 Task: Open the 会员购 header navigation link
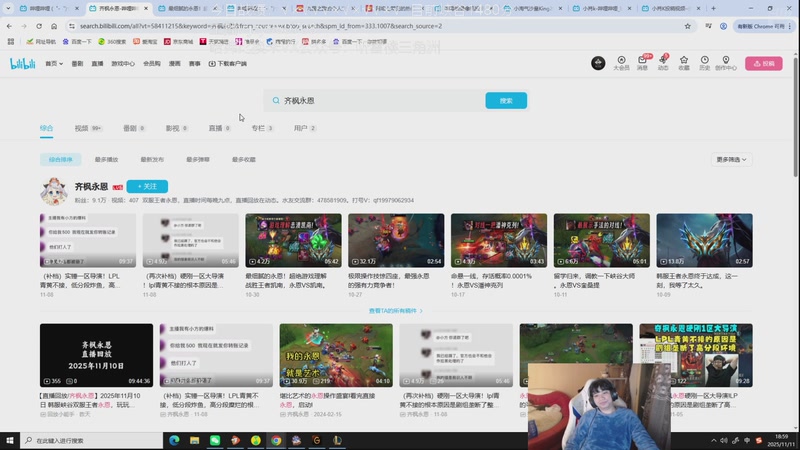coord(152,64)
